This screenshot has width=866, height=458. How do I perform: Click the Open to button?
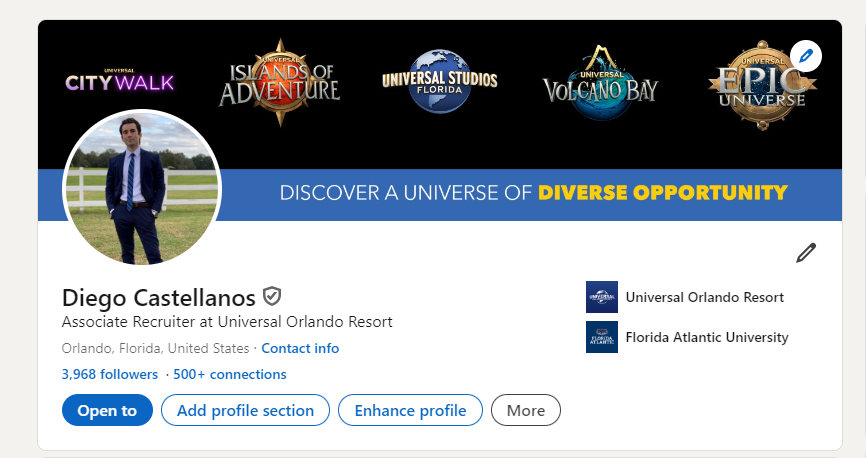[x=107, y=410]
